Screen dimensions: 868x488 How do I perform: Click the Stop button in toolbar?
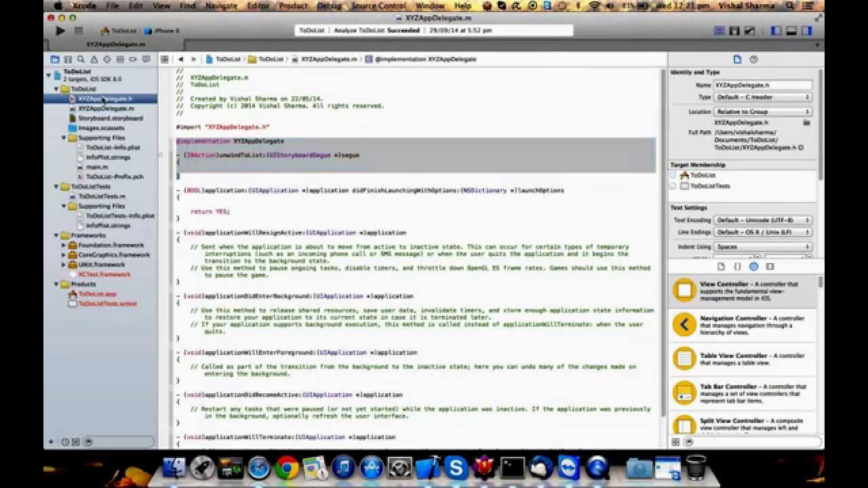pyautogui.click(x=79, y=30)
